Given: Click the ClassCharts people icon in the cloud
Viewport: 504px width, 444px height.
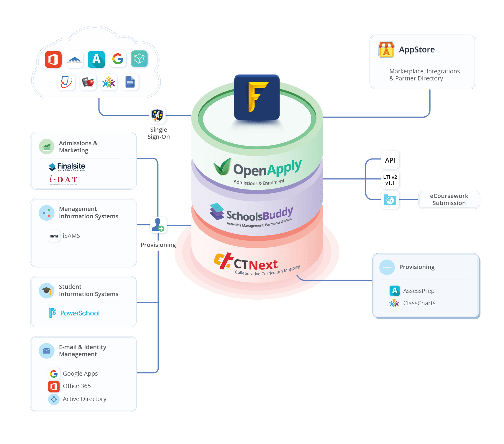Looking at the screenshot, I should tap(109, 82).
